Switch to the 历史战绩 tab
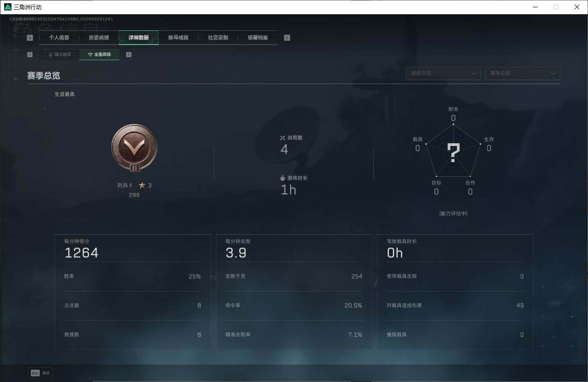 (x=99, y=38)
